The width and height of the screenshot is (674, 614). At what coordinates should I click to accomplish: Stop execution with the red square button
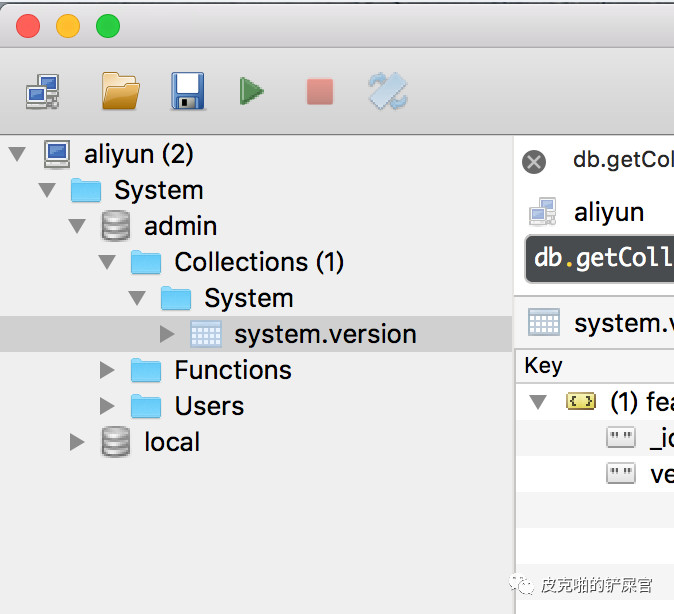click(x=320, y=91)
